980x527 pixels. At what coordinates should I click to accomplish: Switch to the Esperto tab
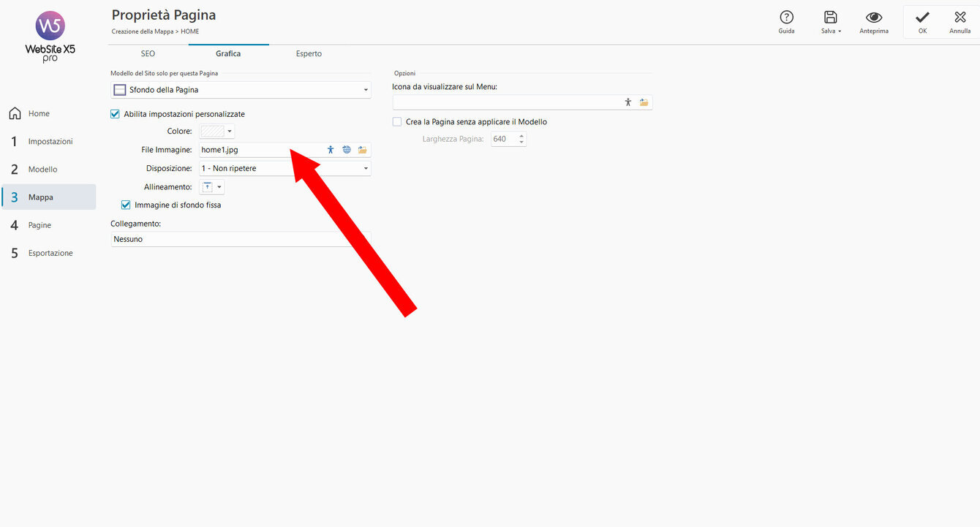[309, 54]
